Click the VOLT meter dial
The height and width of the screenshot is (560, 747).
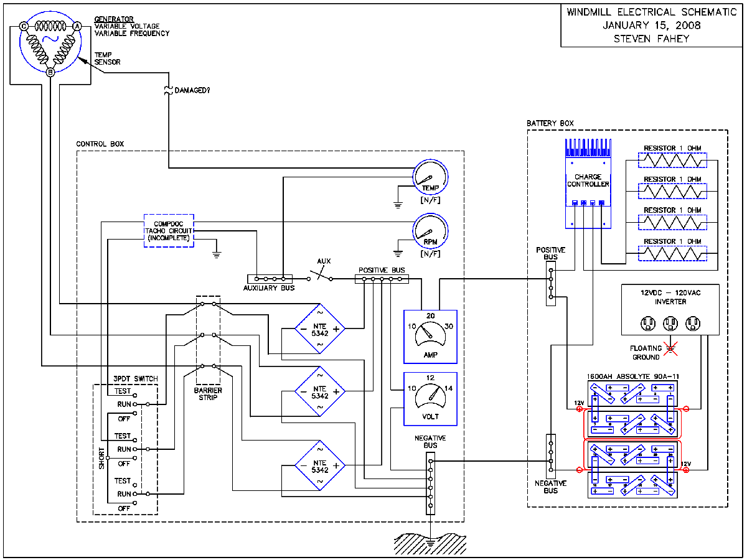430,399
